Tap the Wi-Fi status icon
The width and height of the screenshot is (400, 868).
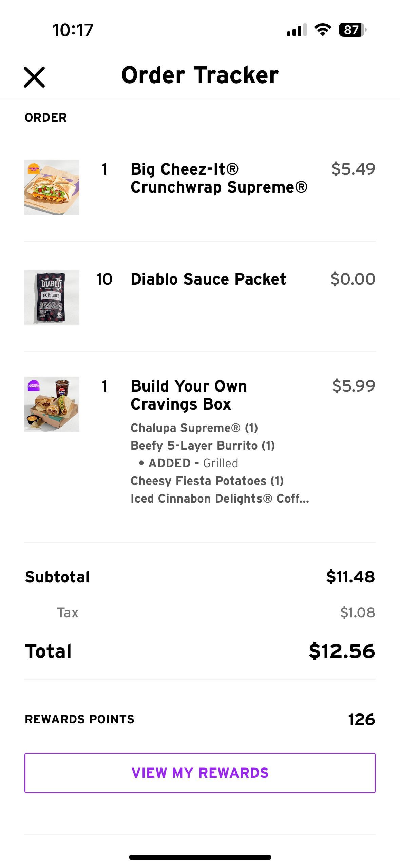(323, 30)
